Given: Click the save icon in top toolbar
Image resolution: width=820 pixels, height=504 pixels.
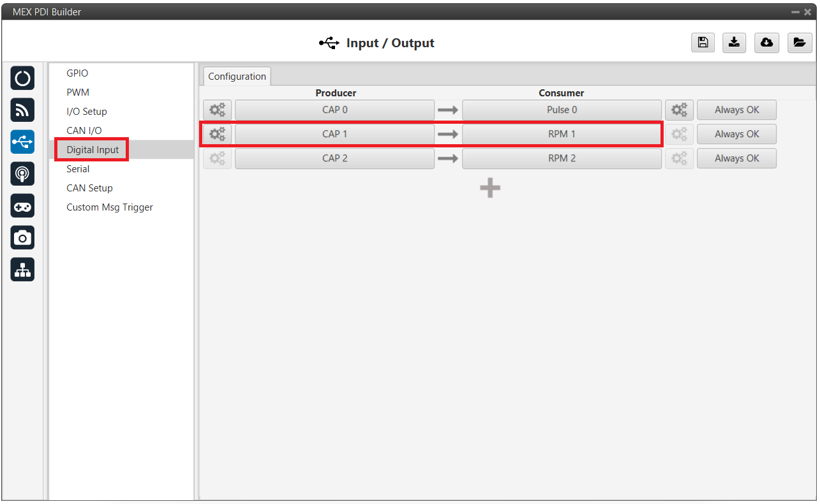Looking at the screenshot, I should [x=703, y=43].
